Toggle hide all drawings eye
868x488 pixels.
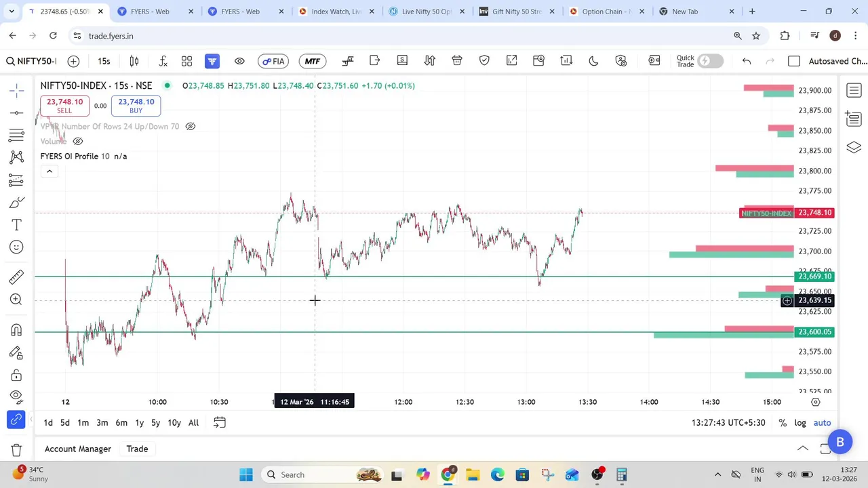pos(17,396)
